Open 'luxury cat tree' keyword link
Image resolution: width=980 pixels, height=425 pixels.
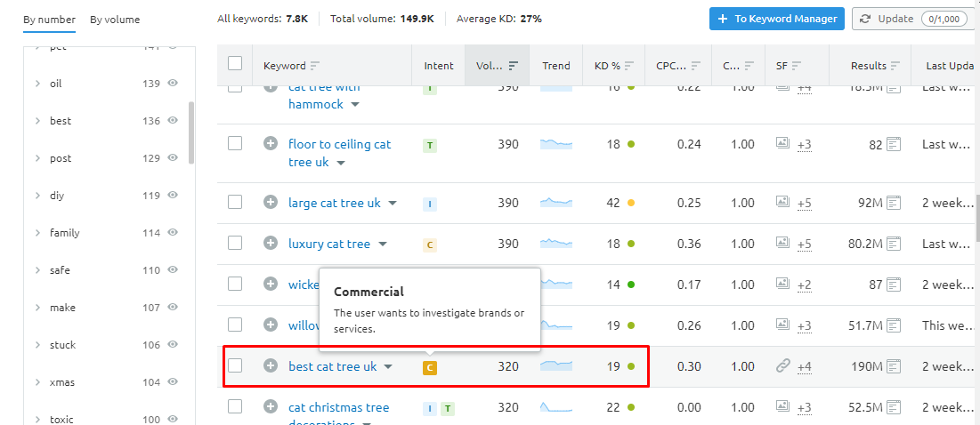329,244
